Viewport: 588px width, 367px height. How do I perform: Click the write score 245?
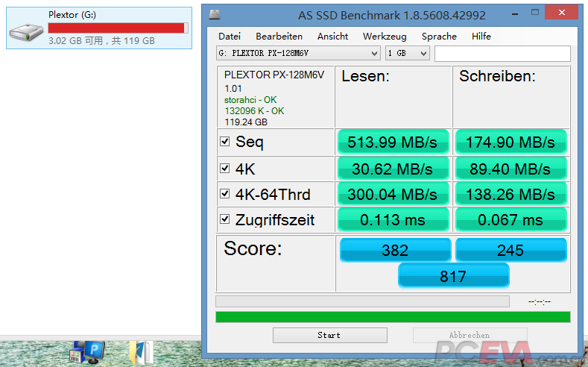pos(510,251)
